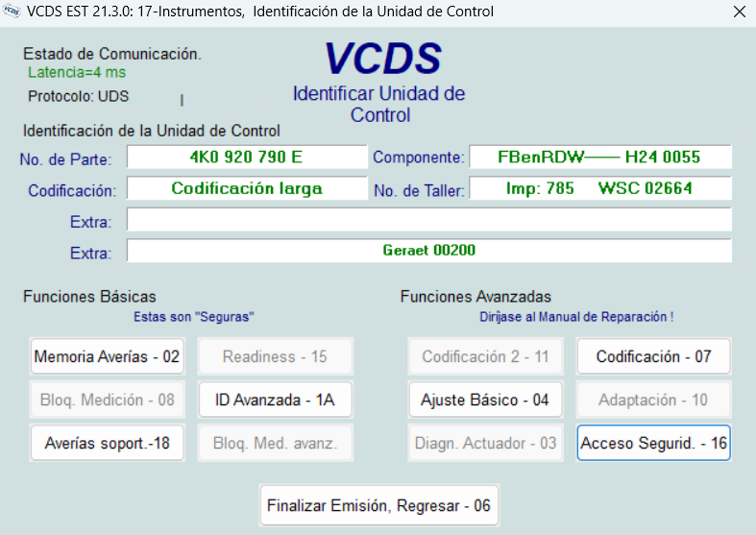The height and width of the screenshot is (535, 756).
Task: Click the Latencia=4 ms status text
Action: coord(77,73)
